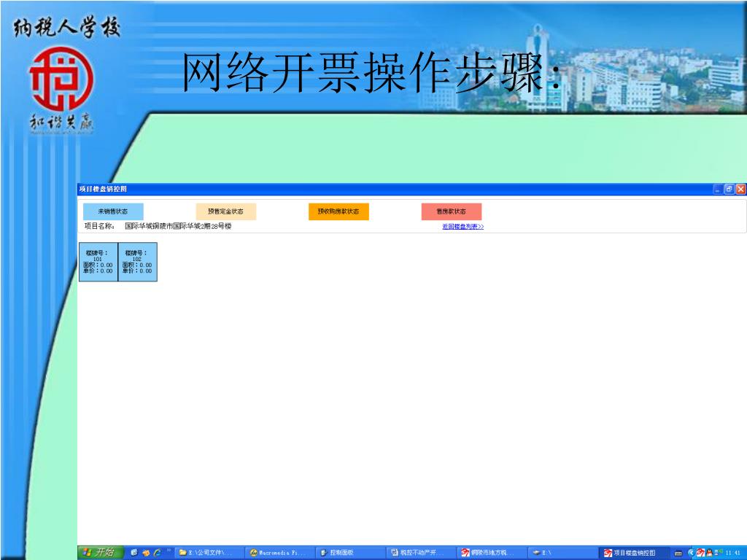Switch to Macromedia taskbar button
The image size is (747, 560).
[x=280, y=553]
